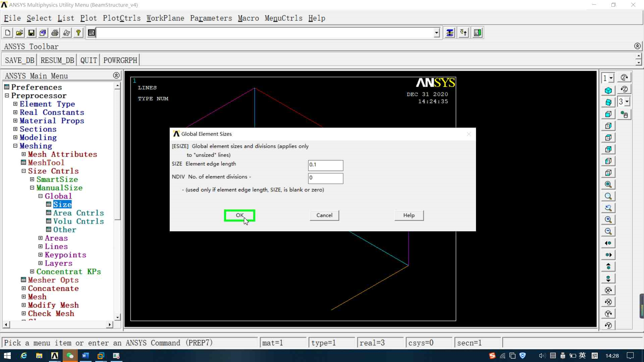
Task: Open the window number 1 dropdown
Action: [611, 78]
